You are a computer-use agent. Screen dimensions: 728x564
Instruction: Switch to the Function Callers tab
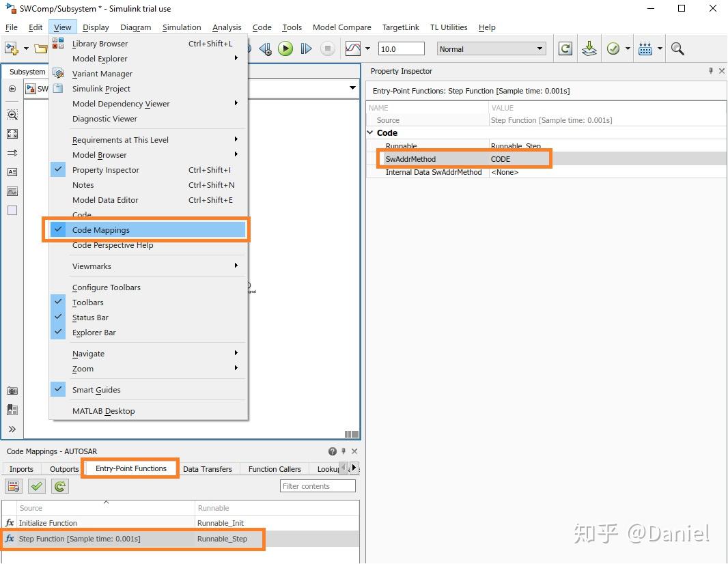275,469
